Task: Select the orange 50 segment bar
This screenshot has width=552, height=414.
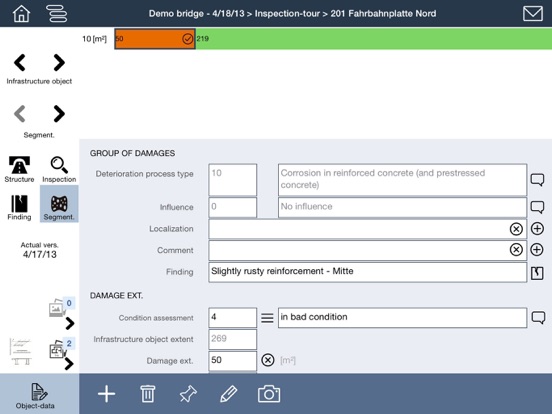Action: pos(155,39)
